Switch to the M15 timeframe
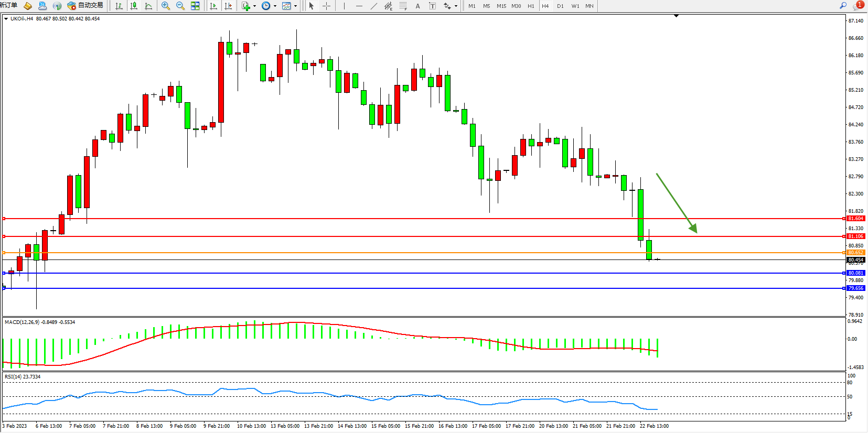This screenshot has width=868, height=433. point(501,6)
